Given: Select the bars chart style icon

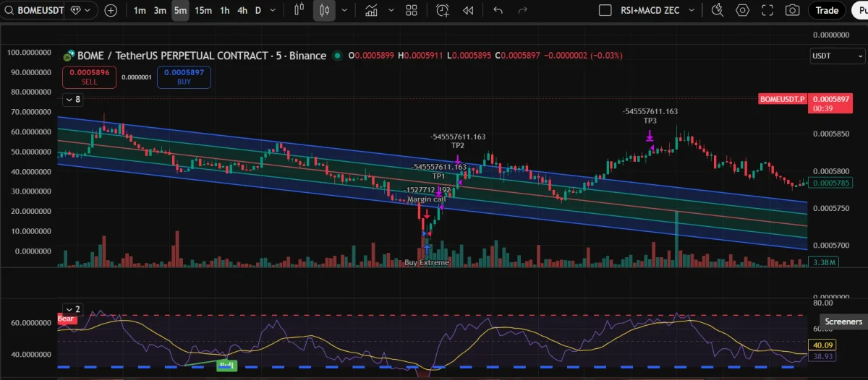Looking at the screenshot, I should pyautogui.click(x=299, y=11).
